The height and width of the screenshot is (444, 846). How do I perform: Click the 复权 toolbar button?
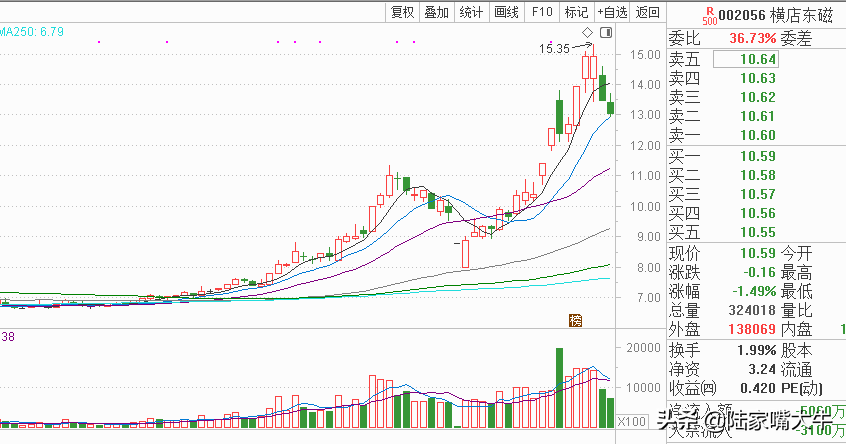tap(402, 12)
